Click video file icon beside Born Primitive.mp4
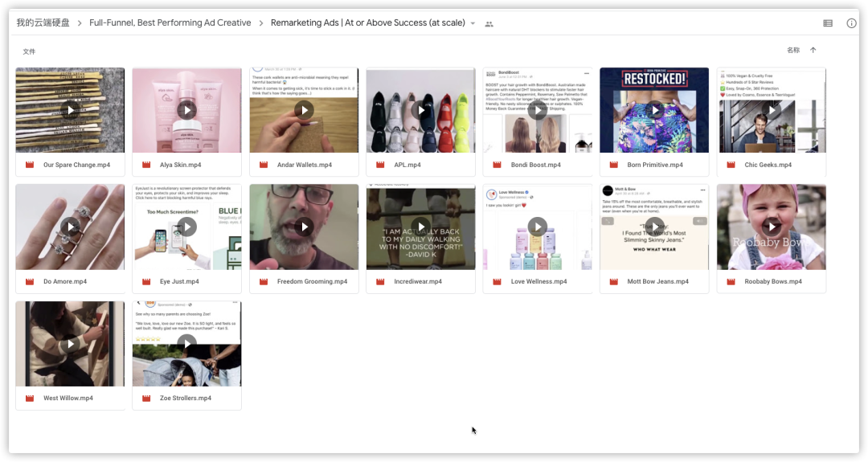 click(614, 165)
